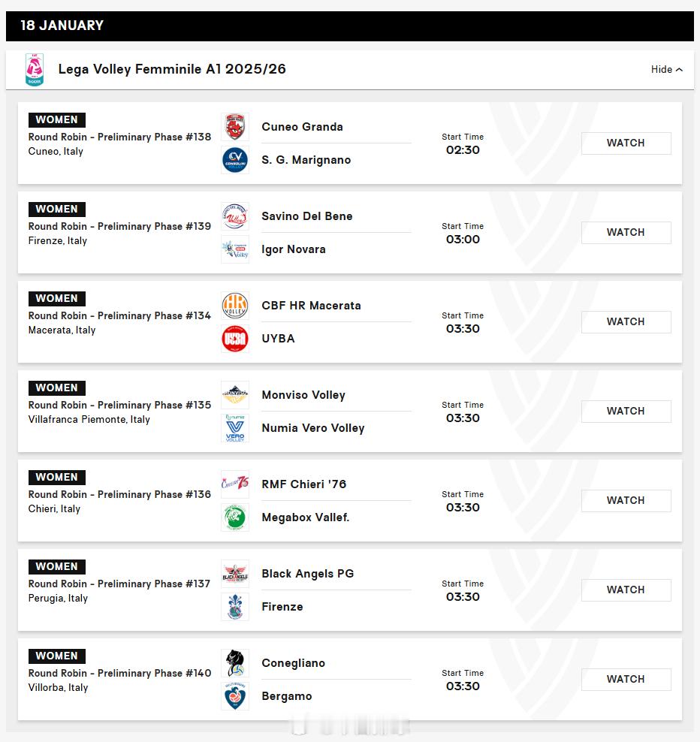The image size is (700, 742).
Task: Click the Bergamo team logo
Action: (x=235, y=696)
